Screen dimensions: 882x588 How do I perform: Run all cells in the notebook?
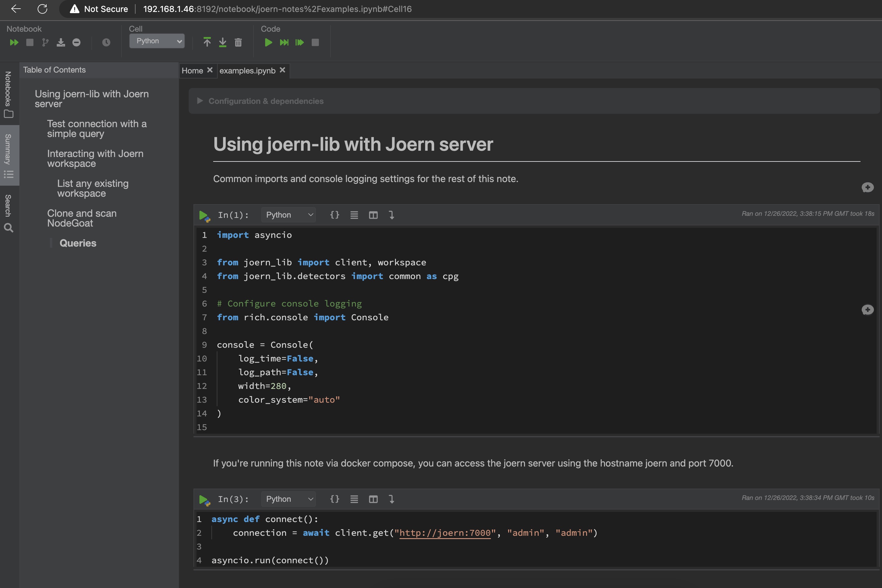pos(14,42)
